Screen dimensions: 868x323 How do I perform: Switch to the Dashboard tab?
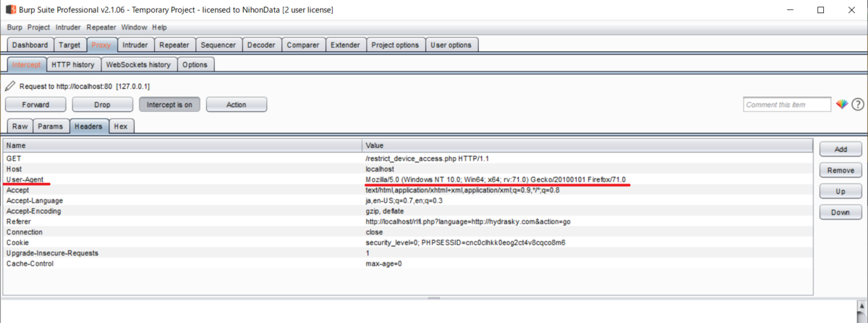tap(30, 45)
